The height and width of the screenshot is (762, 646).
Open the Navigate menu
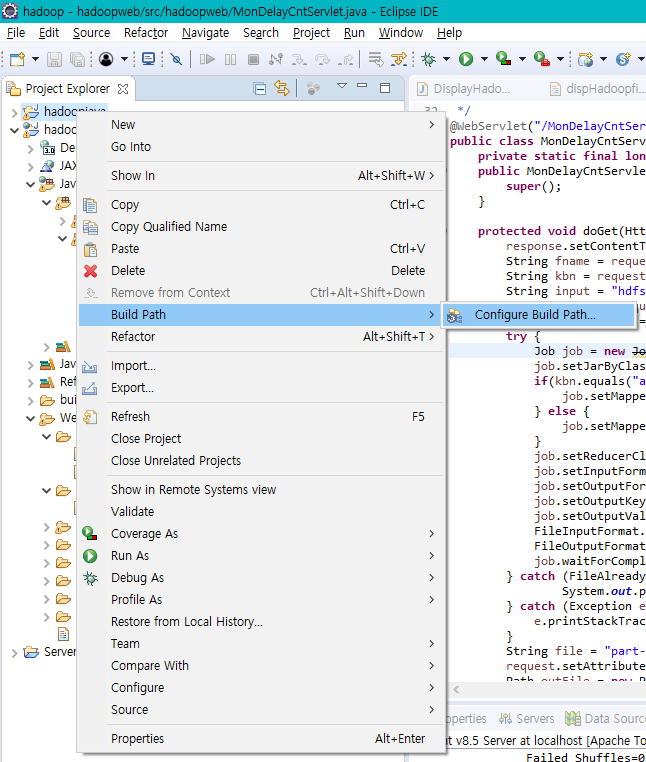[x=206, y=33]
